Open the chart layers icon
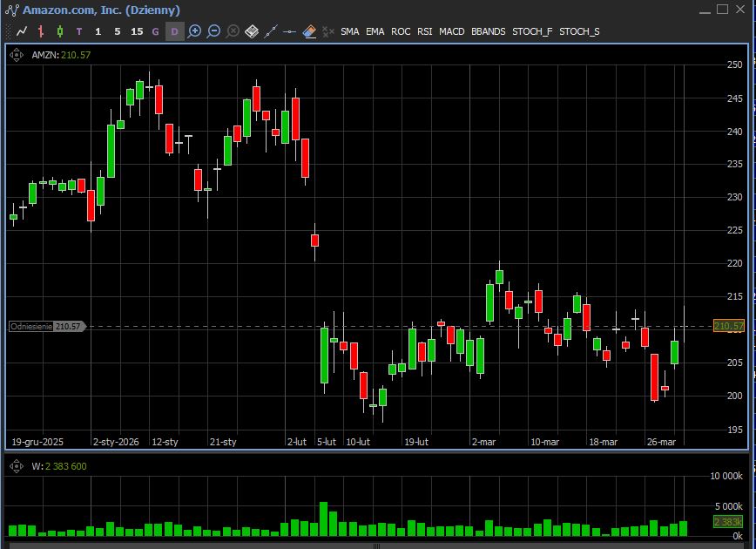 click(252, 31)
